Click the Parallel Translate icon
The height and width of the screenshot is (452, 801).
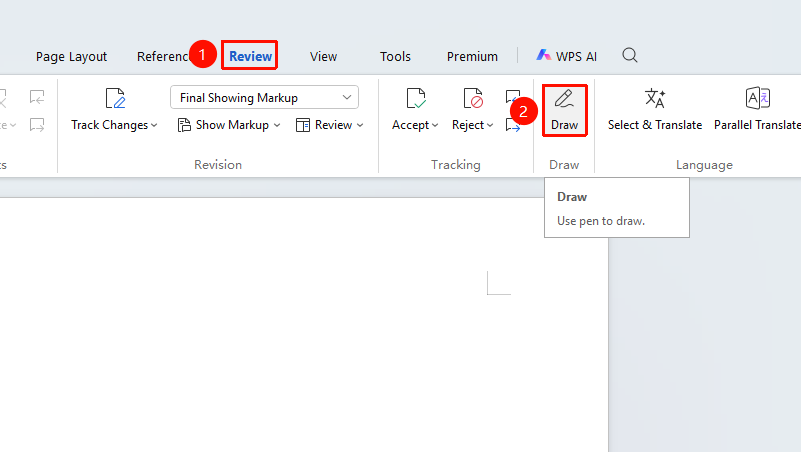pyautogui.click(x=758, y=98)
